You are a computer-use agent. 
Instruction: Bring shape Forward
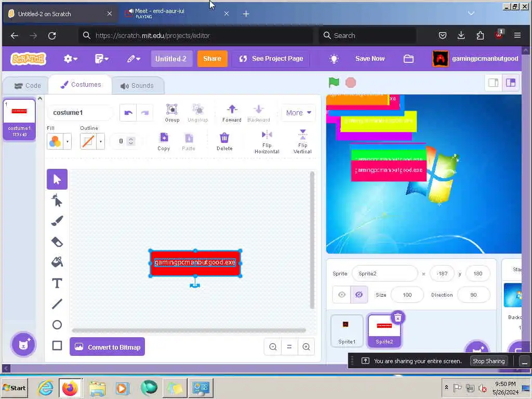232,113
